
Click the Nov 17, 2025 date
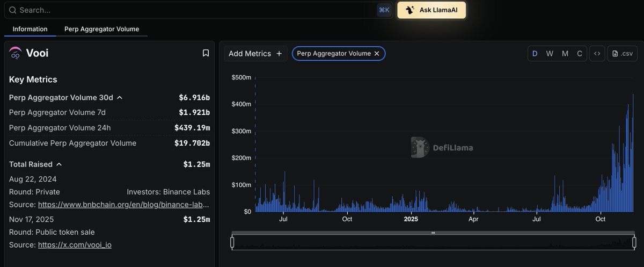pyautogui.click(x=32, y=219)
